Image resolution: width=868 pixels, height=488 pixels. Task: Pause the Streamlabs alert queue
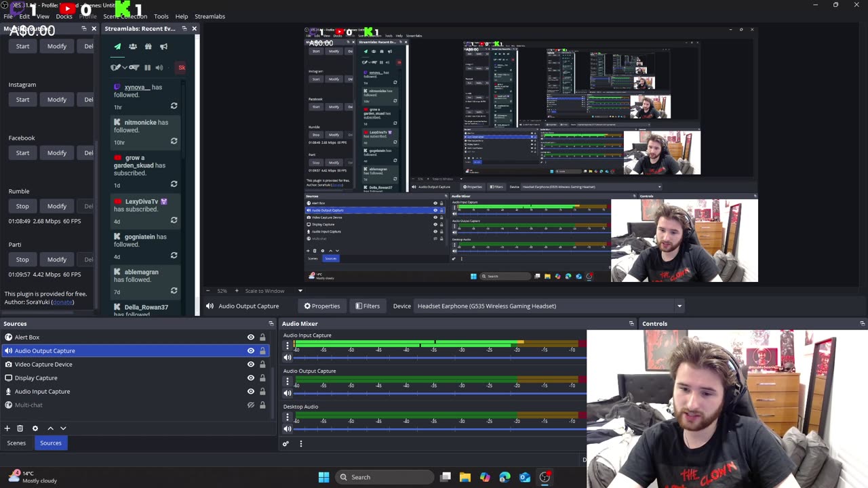pos(147,68)
